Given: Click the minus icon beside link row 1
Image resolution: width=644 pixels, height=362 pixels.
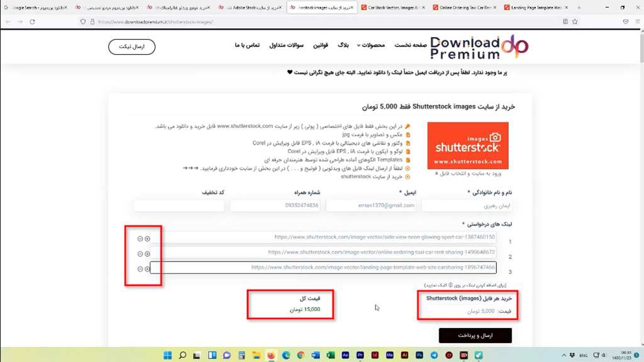Looking at the screenshot, I should coord(140,239).
